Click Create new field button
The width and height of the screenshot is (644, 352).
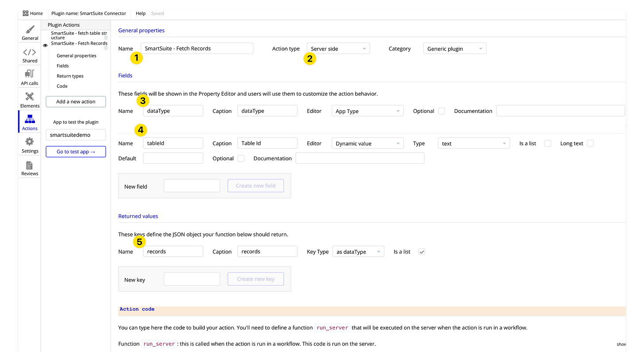point(256,186)
